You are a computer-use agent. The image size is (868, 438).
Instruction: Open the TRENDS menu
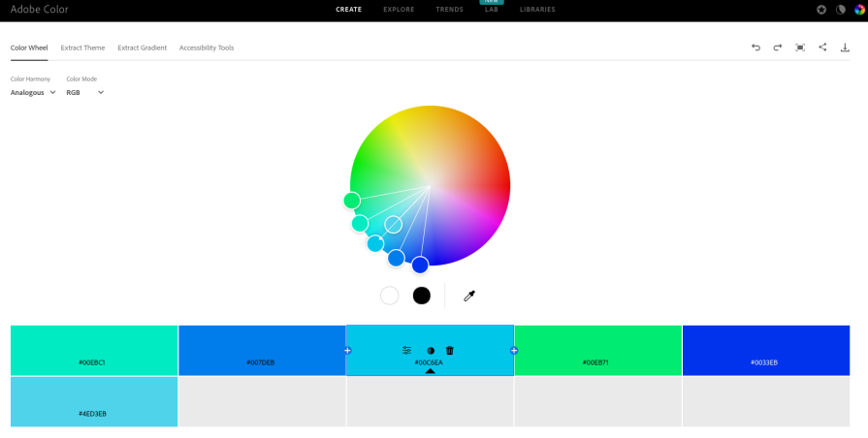(x=449, y=10)
